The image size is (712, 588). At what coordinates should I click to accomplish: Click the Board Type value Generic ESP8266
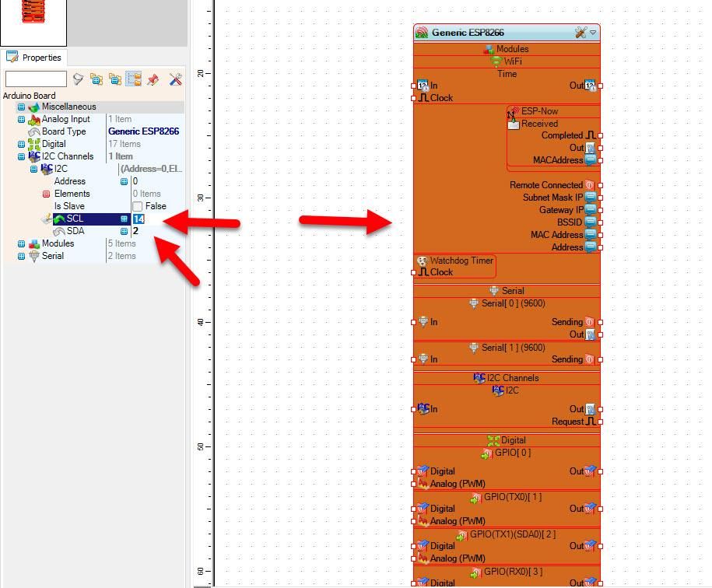point(143,131)
